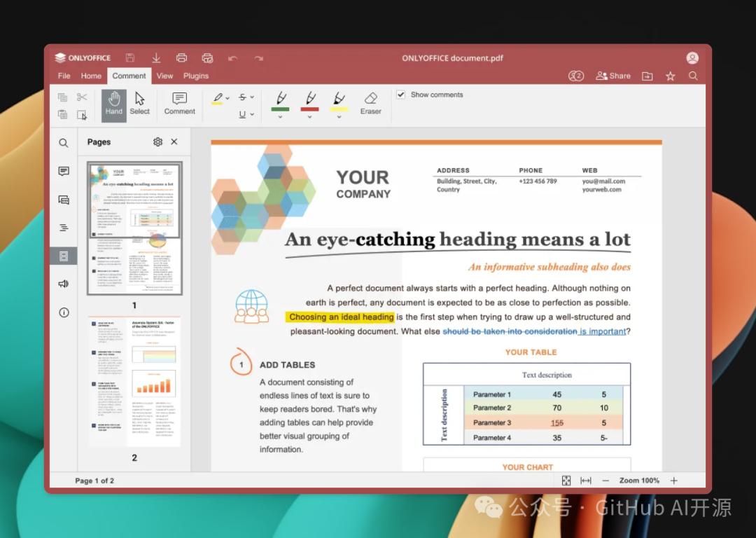The image size is (756, 538).
Task: Jump to the page 2 thumbnail
Action: coord(134,381)
